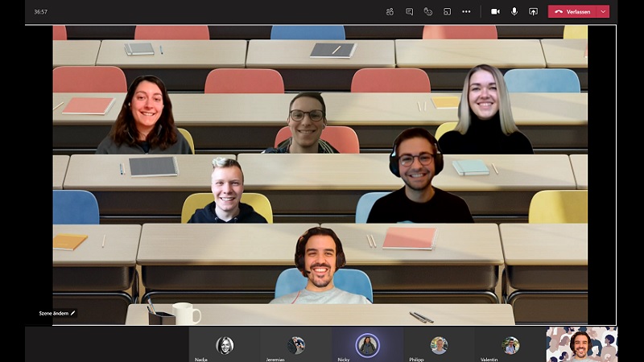Viewport: 644px width, 362px height.
Task: Click the Szene ändern label
Action: pyautogui.click(x=53, y=313)
